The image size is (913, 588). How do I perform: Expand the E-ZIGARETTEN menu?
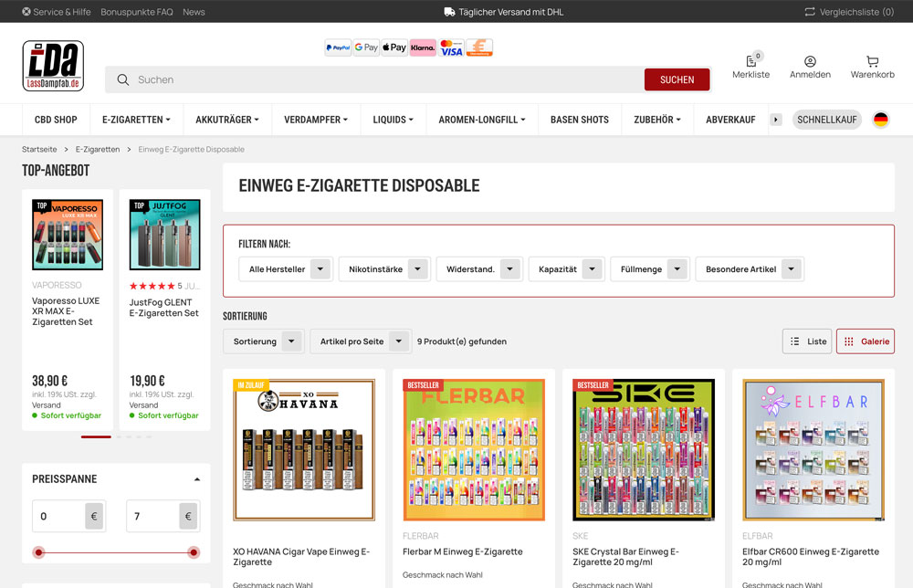click(136, 120)
